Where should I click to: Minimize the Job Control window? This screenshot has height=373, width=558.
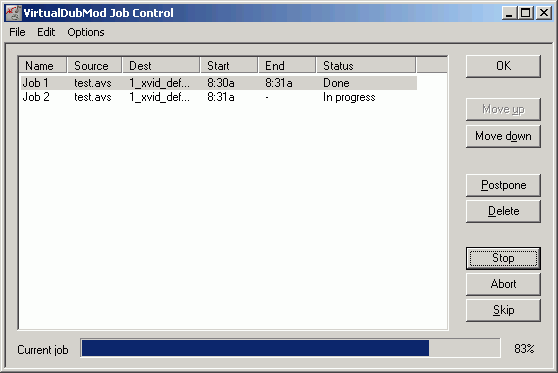(x=509, y=13)
